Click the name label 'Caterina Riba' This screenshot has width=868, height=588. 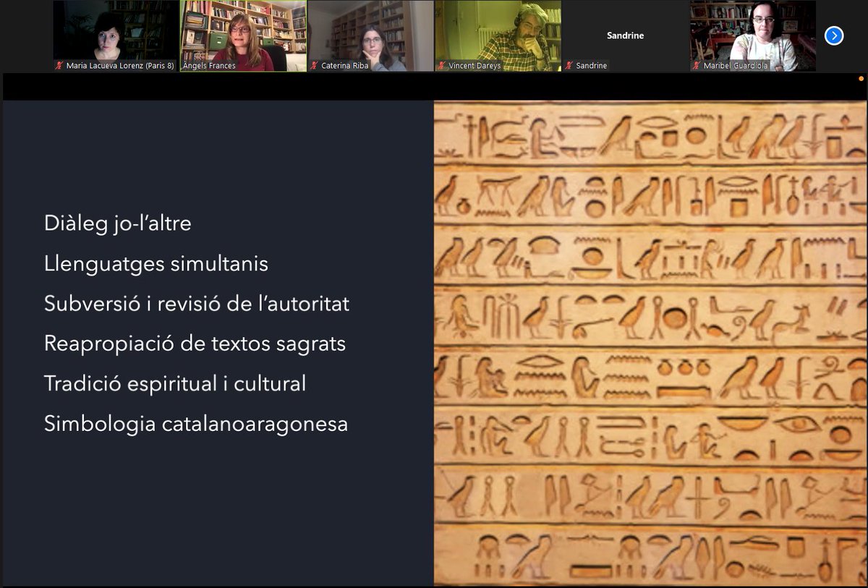[344, 66]
